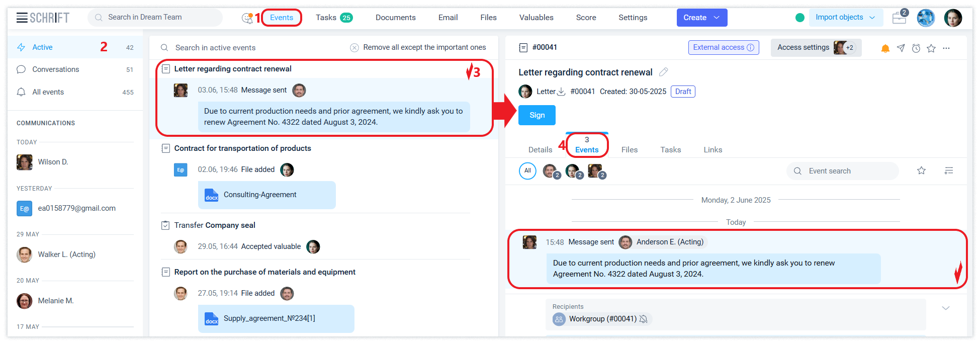Click the External access button
This screenshot has height=344, width=980.
723,47
